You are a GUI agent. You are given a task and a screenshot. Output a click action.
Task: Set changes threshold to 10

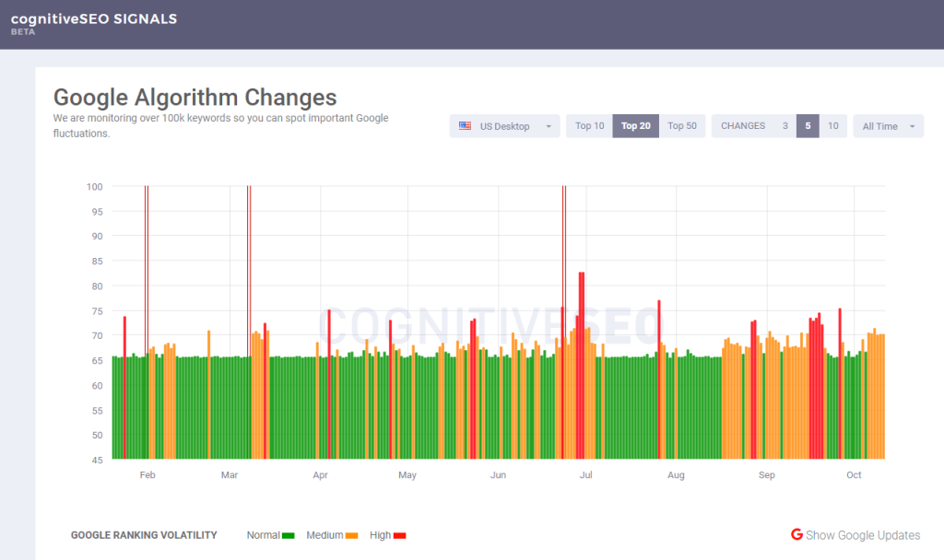833,126
